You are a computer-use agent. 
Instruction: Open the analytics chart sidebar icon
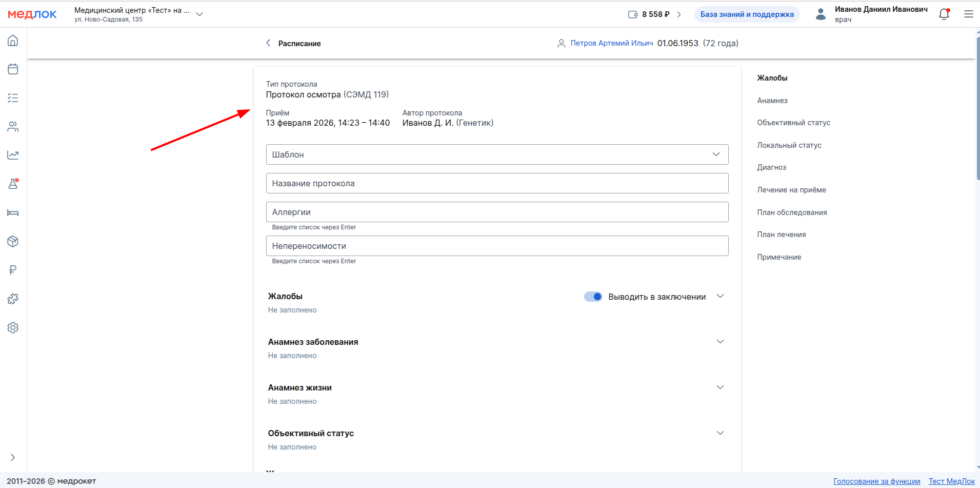click(13, 155)
